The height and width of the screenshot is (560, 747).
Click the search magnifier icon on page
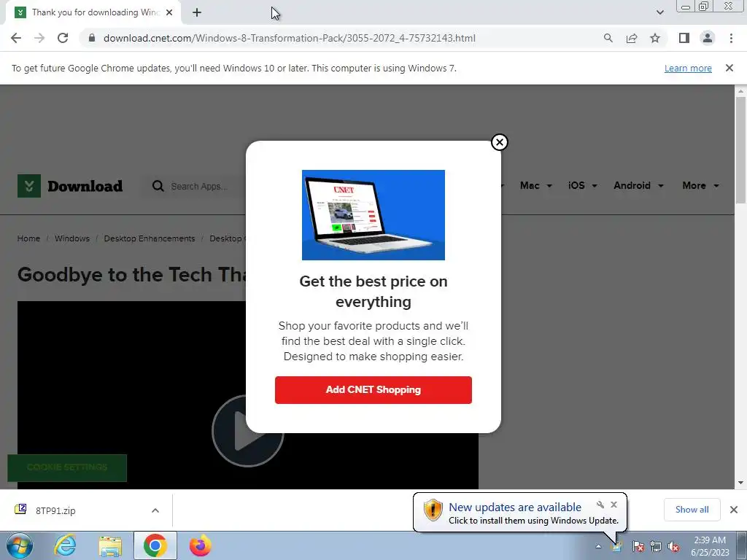tap(158, 186)
